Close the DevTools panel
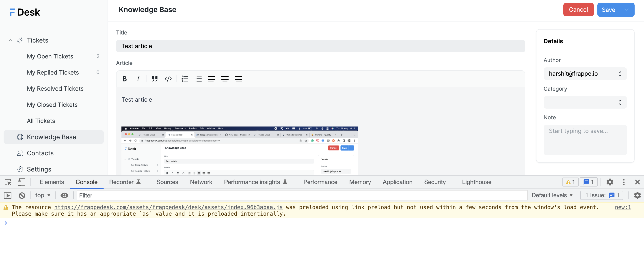The width and height of the screenshot is (644, 253). pos(637,182)
